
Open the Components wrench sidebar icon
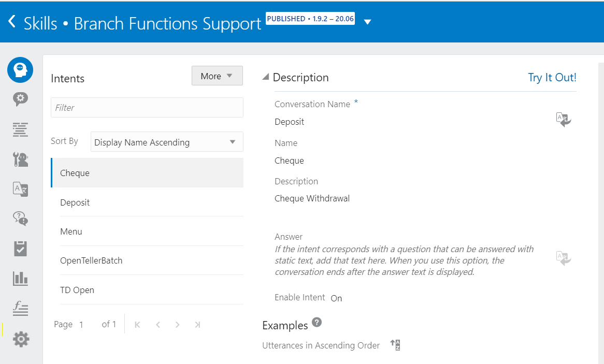click(x=20, y=159)
